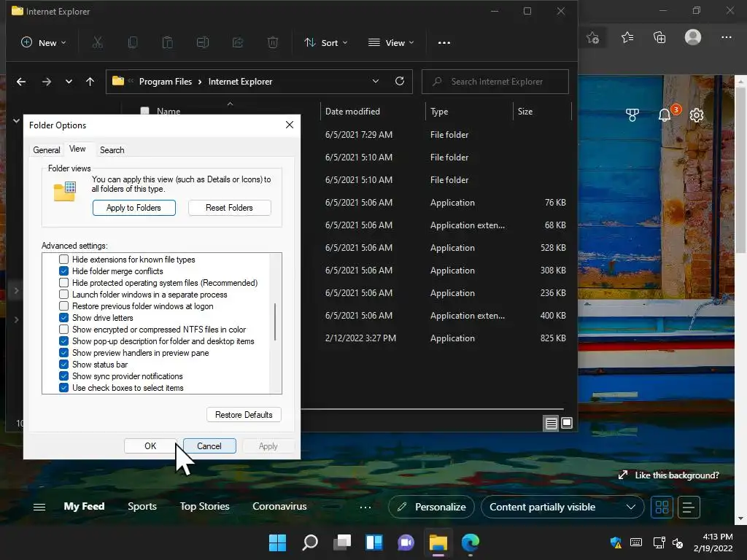The image size is (747, 560).
Task: Disable Use check boxes to select items
Action: [64, 388]
